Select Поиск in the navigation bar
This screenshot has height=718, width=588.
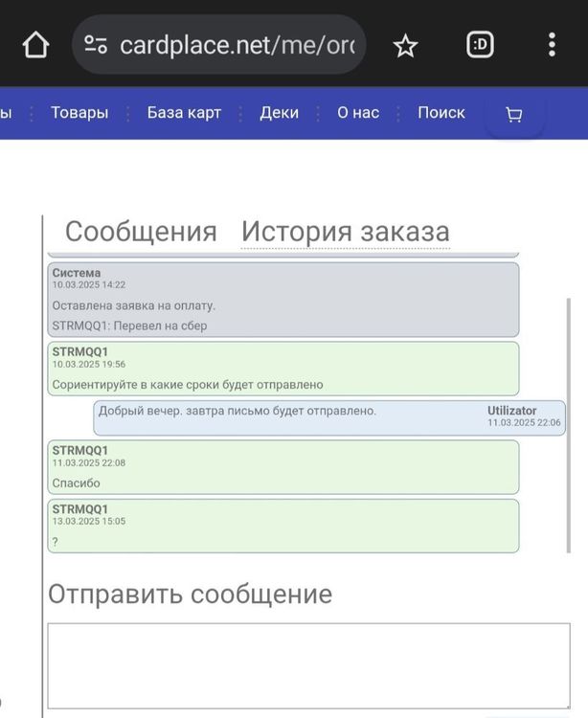(441, 113)
